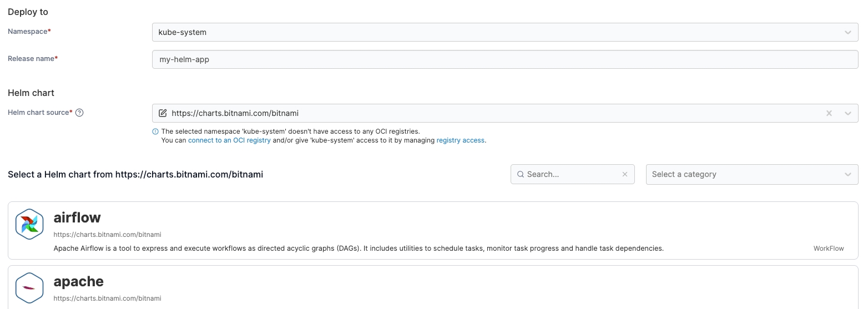This screenshot has height=309, width=868.
Task: Click the help icon beside Helm chart source
Action: point(79,113)
